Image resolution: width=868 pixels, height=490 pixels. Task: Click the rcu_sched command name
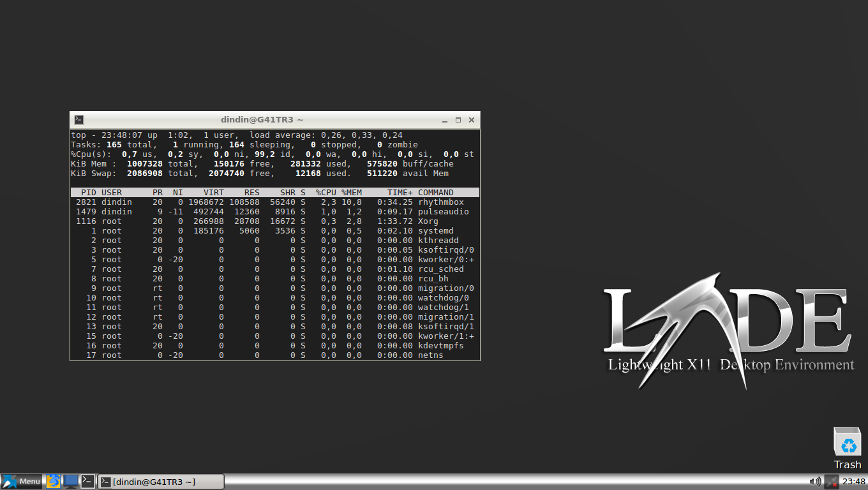pos(441,269)
